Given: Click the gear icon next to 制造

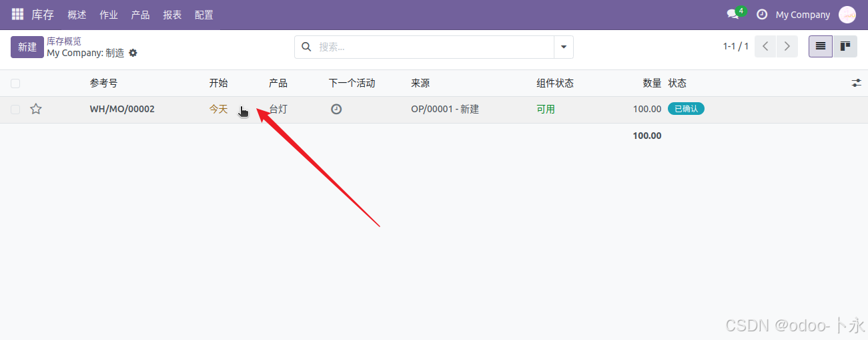Looking at the screenshot, I should point(133,53).
